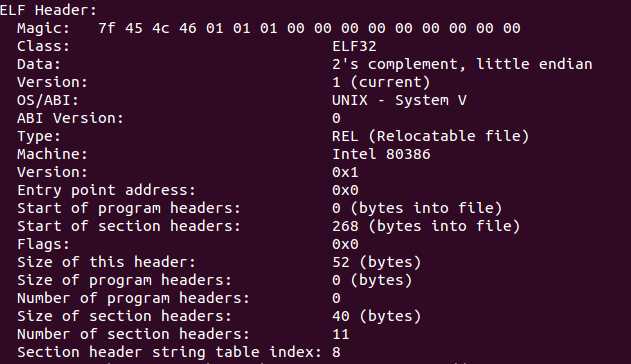Click the 0x1 version value
The height and width of the screenshot is (364, 631).
tap(345, 172)
